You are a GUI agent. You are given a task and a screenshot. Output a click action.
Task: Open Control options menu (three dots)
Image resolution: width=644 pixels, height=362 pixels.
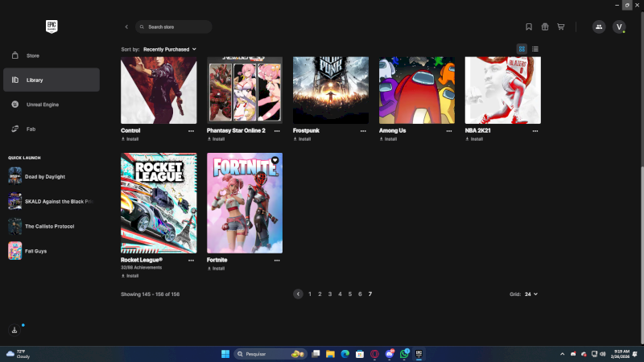coord(191,131)
